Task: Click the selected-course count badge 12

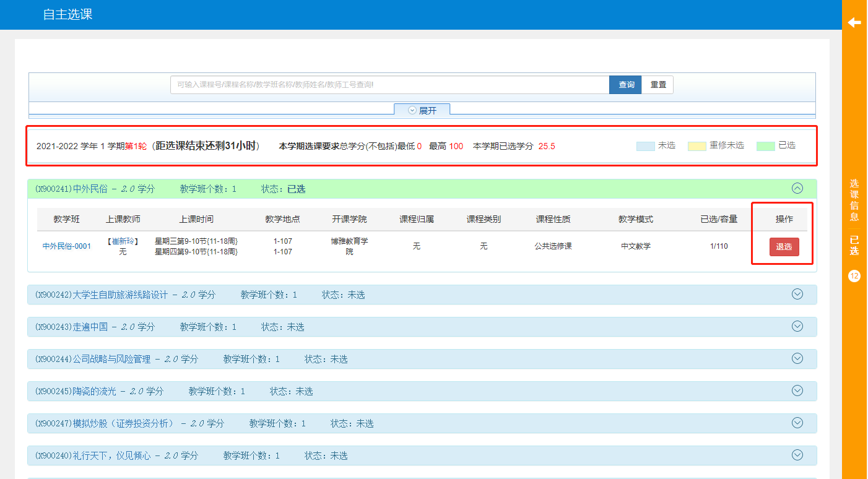Action: click(x=854, y=276)
